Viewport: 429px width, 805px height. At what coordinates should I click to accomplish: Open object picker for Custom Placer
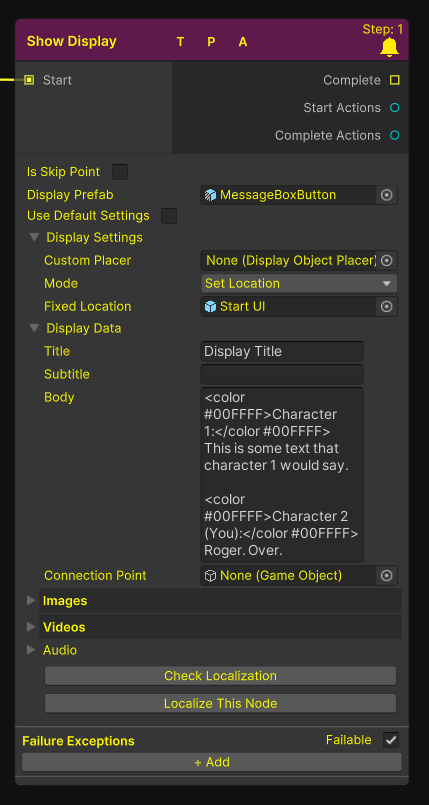point(387,261)
